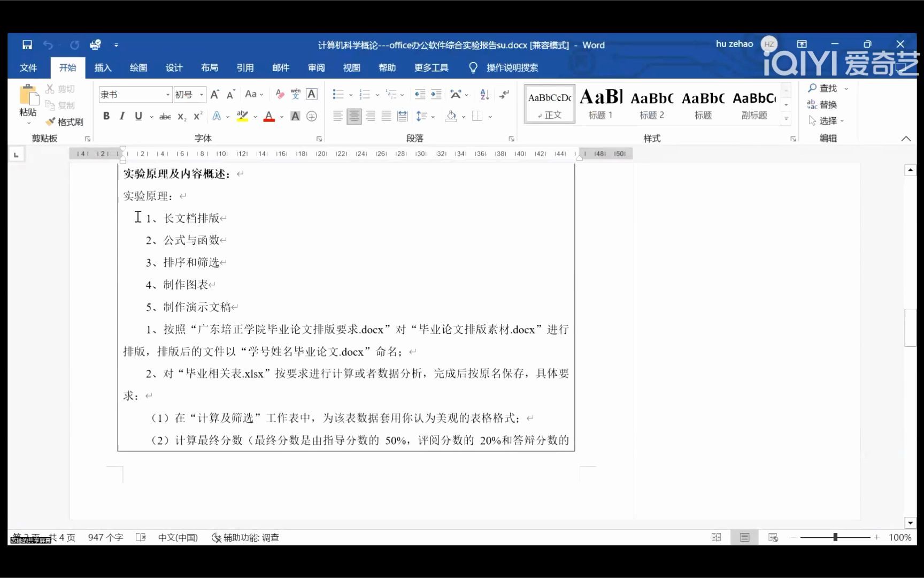This screenshot has height=578, width=924.
Task: Toggle subscript formatting
Action: pos(182,116)
